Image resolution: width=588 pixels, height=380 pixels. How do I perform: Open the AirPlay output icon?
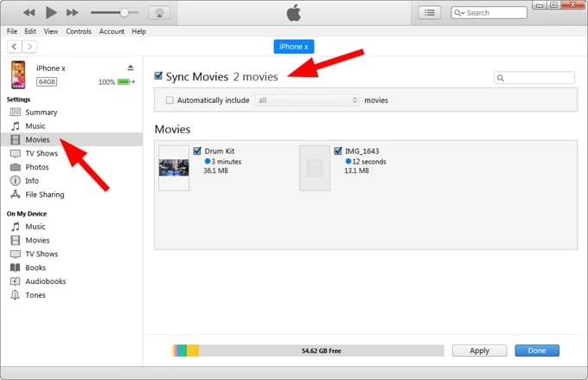point(159,13)
